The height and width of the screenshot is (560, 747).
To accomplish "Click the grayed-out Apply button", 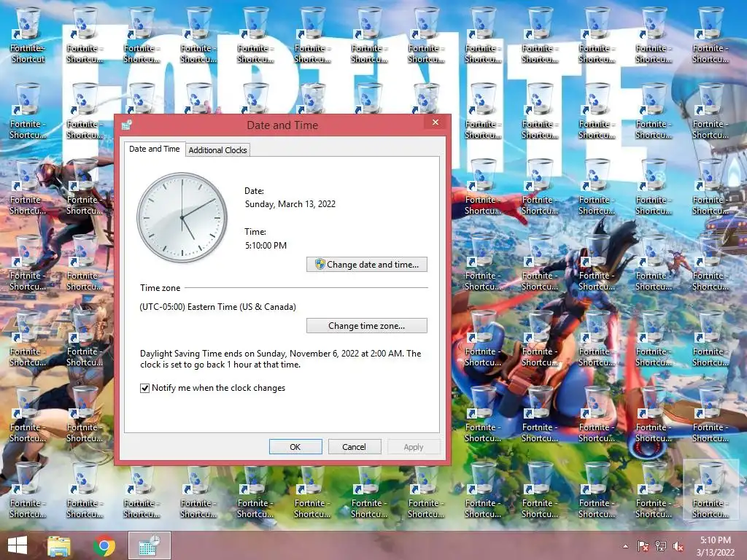I will pos(414,447).
